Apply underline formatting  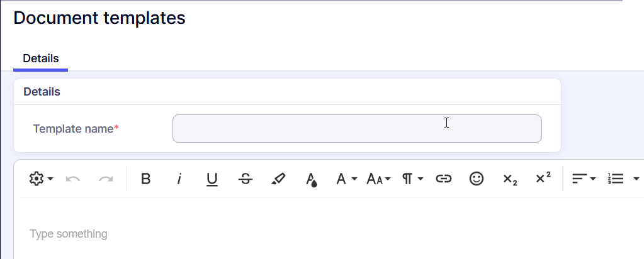click(x=212, y=179)
